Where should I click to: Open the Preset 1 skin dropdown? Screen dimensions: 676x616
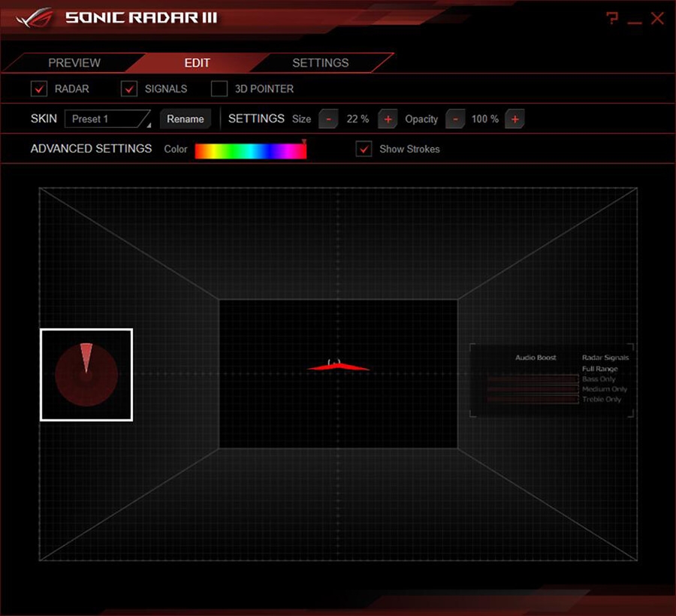pos(107,119)
